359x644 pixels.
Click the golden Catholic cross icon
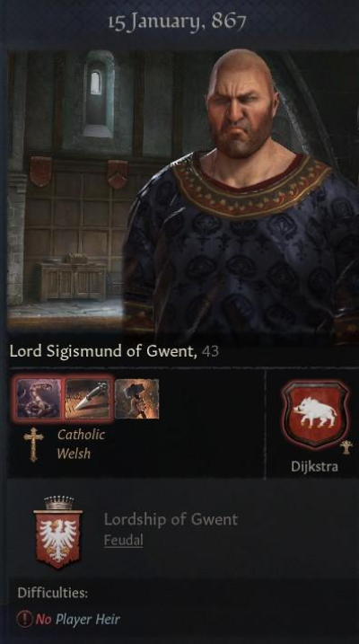[x=33, y=445]
